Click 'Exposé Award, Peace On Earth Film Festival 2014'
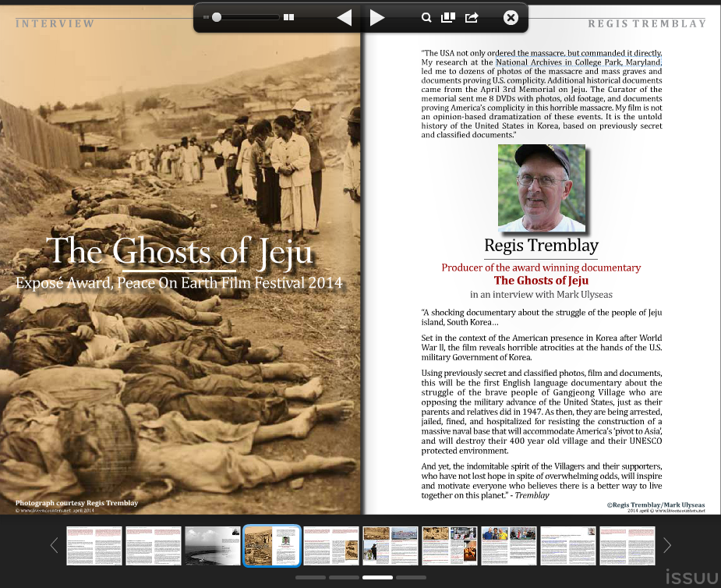 point(178,282)
